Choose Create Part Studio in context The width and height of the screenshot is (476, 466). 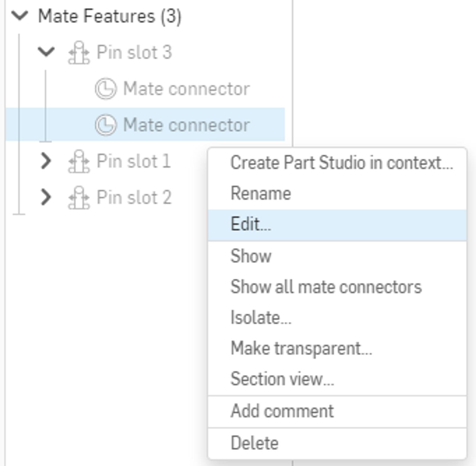coord(342,163)
